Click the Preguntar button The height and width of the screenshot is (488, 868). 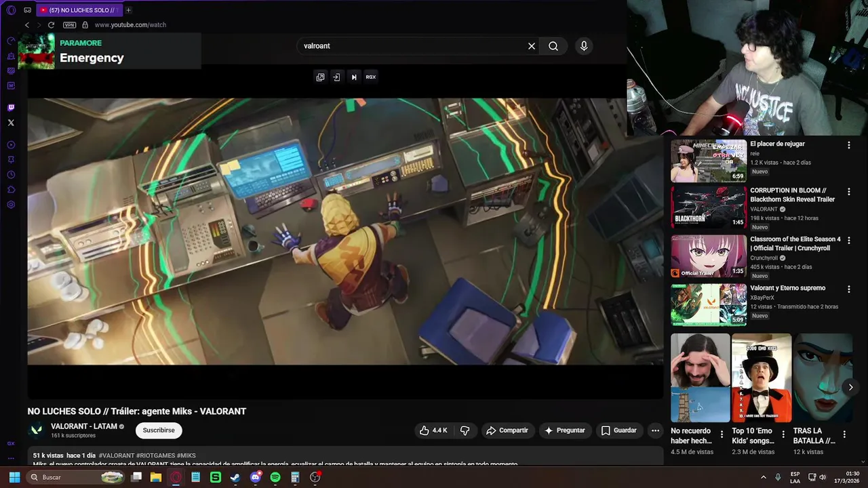[x=565, y=430]
